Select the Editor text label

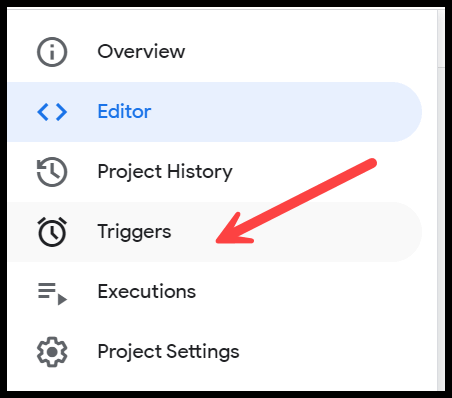[124, 111]
